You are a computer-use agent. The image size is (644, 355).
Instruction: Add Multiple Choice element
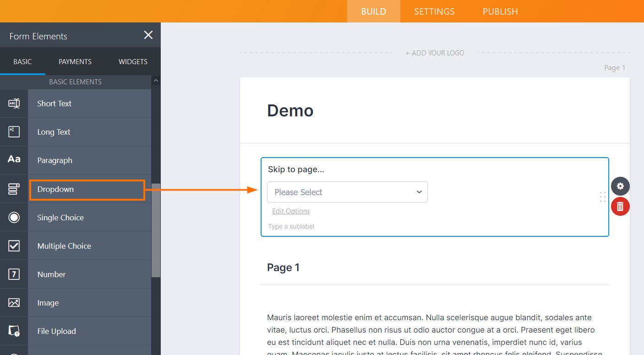pos(89,246)
